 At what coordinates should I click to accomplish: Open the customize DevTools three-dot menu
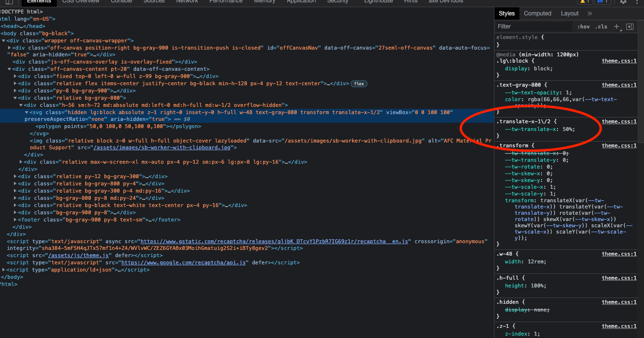pos(637,2)
